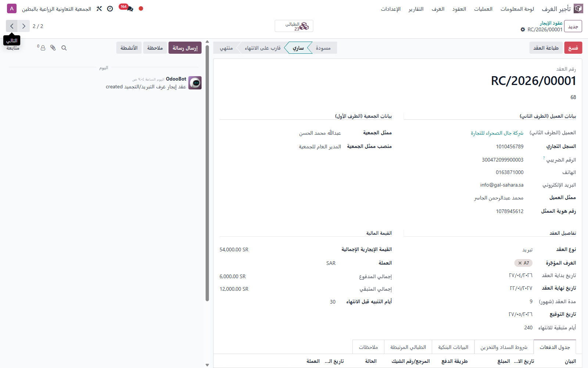This screenshot has height=368, width=588.
Task: Show followers person icon
Action: 42,48
